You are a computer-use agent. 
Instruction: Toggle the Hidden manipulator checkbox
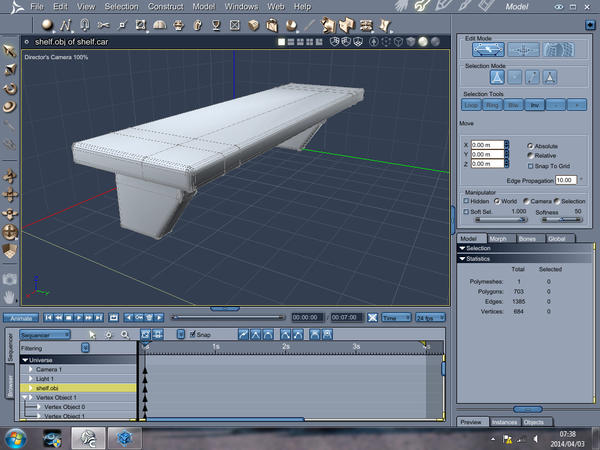pos(466,201)
